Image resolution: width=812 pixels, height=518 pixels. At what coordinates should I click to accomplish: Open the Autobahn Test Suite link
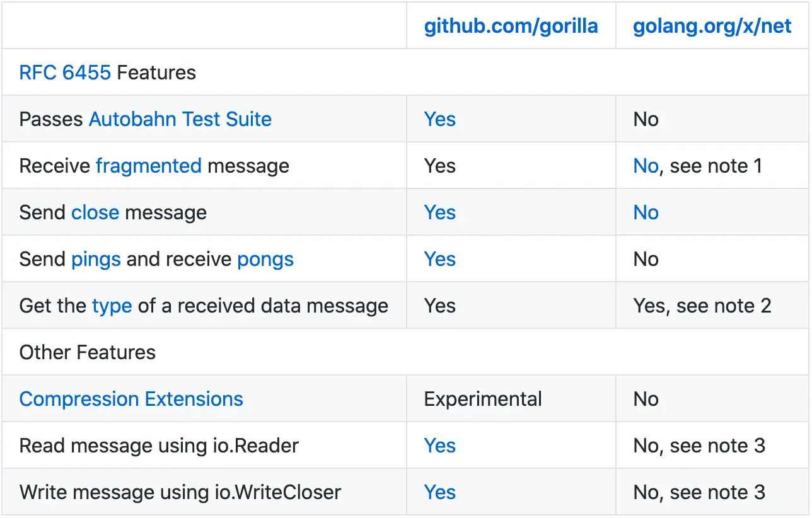[x=180, y=120]
